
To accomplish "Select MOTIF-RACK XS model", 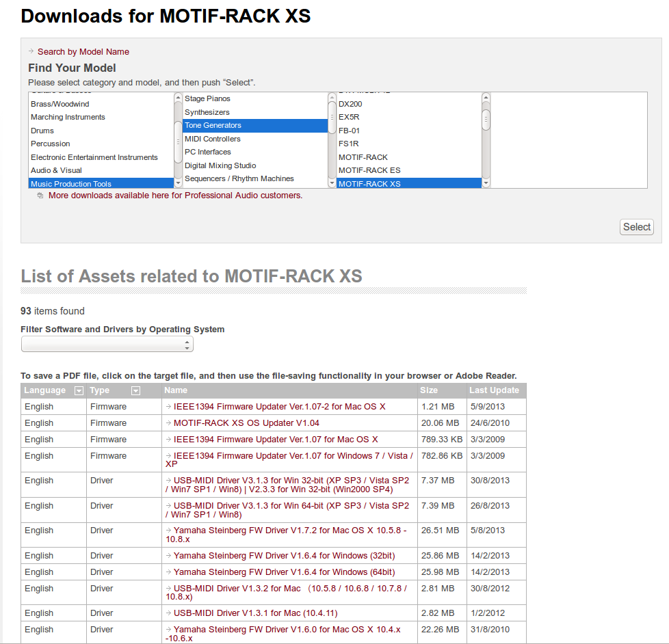I will [409, 183].
